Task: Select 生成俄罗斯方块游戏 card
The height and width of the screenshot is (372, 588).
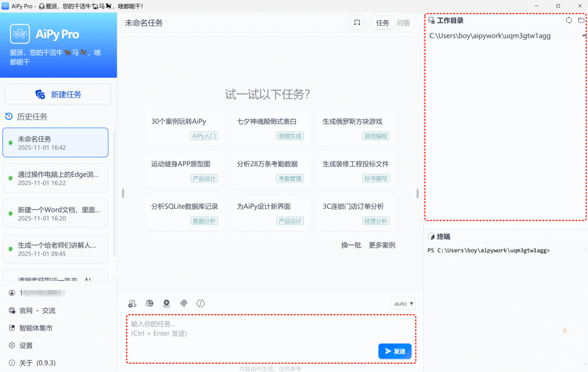Action: [356, 128]
